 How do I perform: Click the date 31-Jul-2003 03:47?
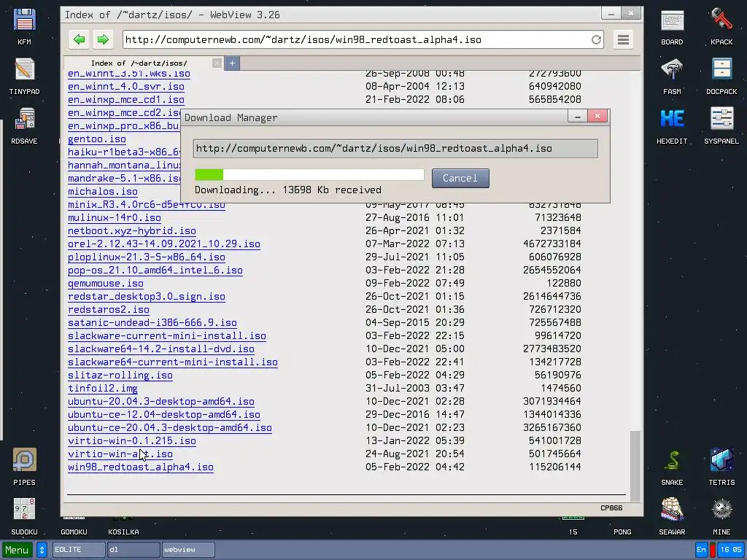pyautogui.click(x=415, y=389)
